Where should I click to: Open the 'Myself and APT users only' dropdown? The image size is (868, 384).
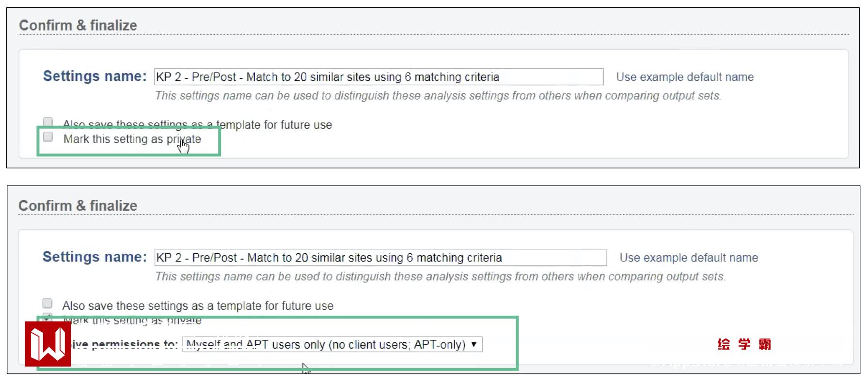pyautogui.click(x=326, y=344)
